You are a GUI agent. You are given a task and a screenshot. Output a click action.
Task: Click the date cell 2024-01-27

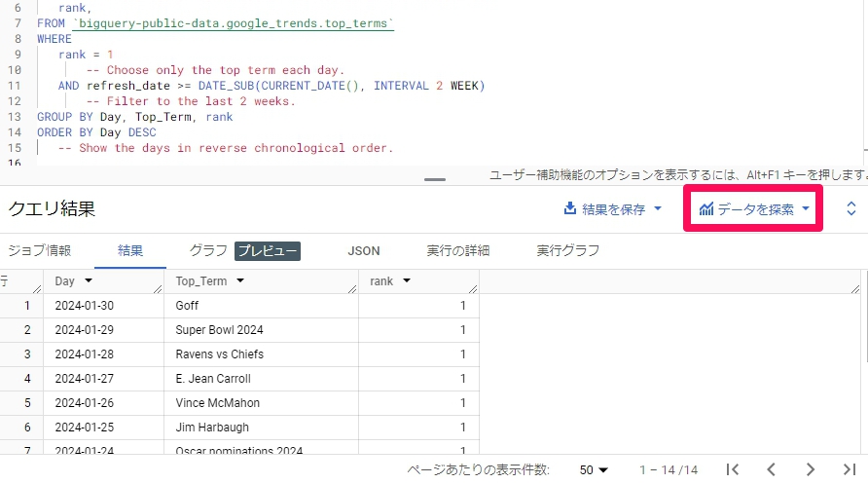(103, 379)
